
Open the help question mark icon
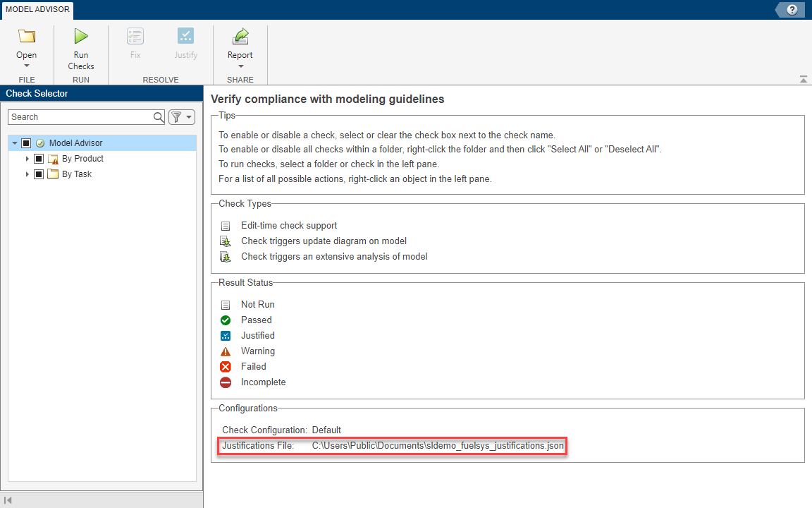tap(792, 10)
